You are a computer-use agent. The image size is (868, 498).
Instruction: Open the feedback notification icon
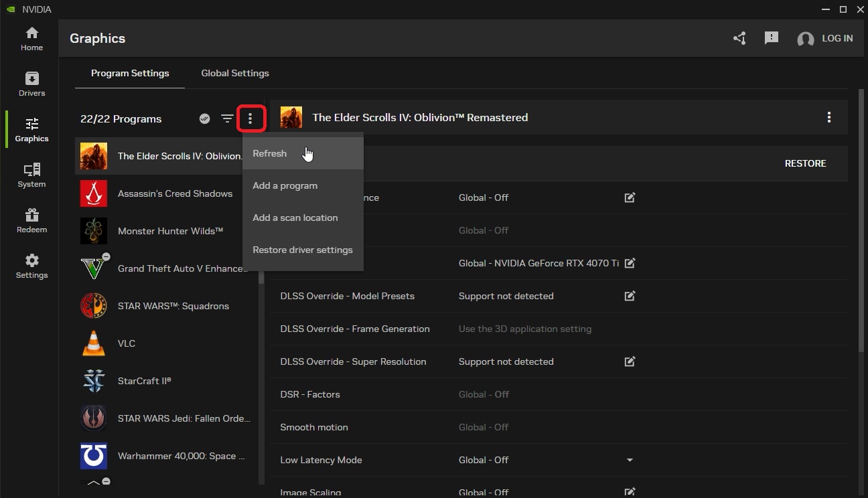click(772, 39)
